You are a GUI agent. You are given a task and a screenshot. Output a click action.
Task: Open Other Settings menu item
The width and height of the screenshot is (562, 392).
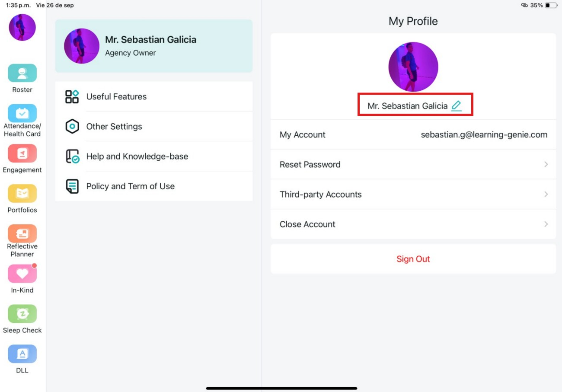pos(154,127)
